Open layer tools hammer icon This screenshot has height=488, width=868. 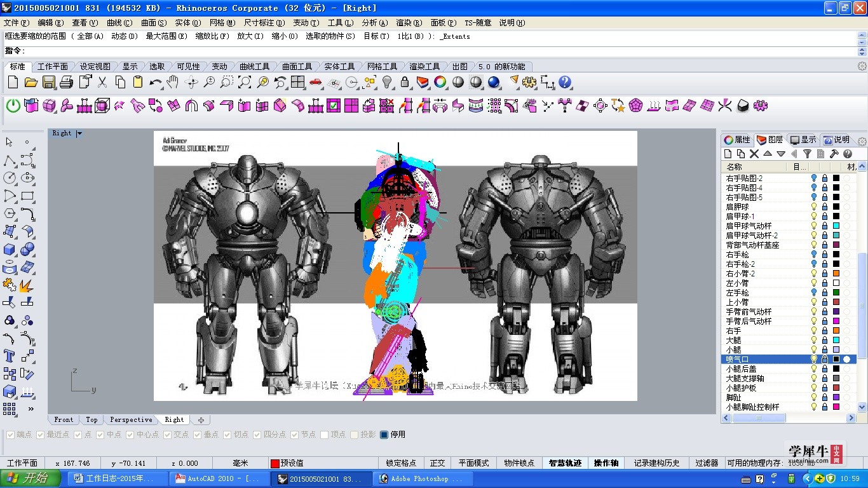click(x=834, y=154)
